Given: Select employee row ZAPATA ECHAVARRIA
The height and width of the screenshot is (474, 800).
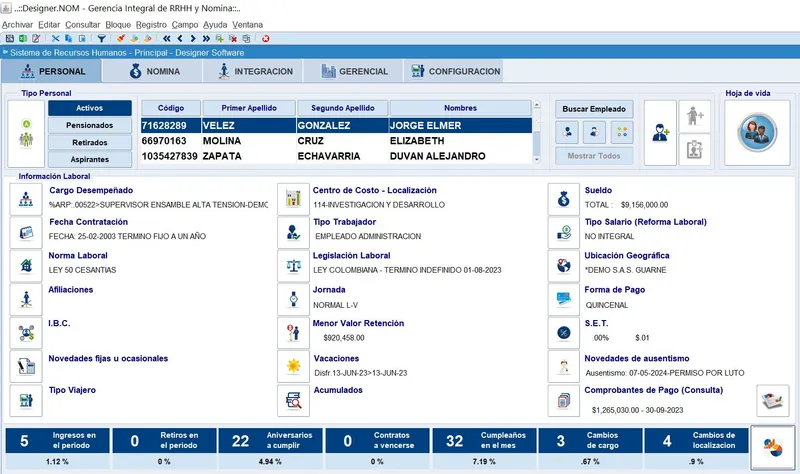Looking at the screenshot, I should [x=336, y=156].
